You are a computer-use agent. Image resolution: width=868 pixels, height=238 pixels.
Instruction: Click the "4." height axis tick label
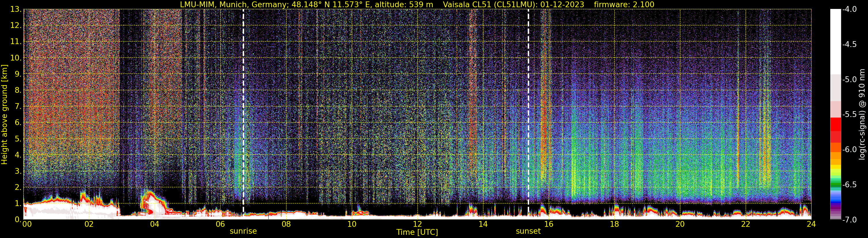pyautogui.click(x=18, y=155)
